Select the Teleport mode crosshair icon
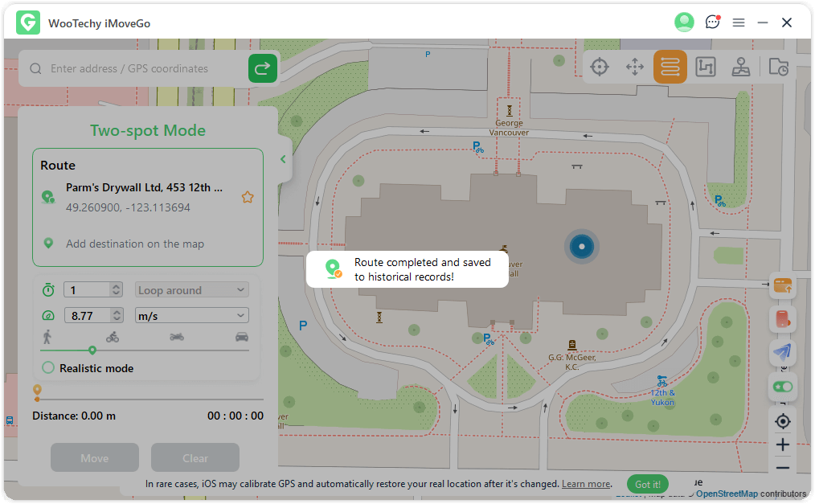 point(600,68)
